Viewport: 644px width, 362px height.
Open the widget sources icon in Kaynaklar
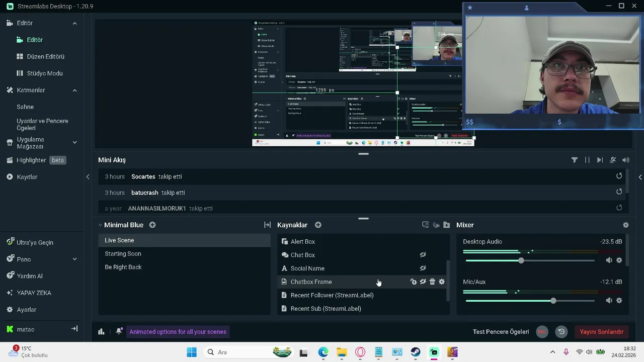pos(425,225)
